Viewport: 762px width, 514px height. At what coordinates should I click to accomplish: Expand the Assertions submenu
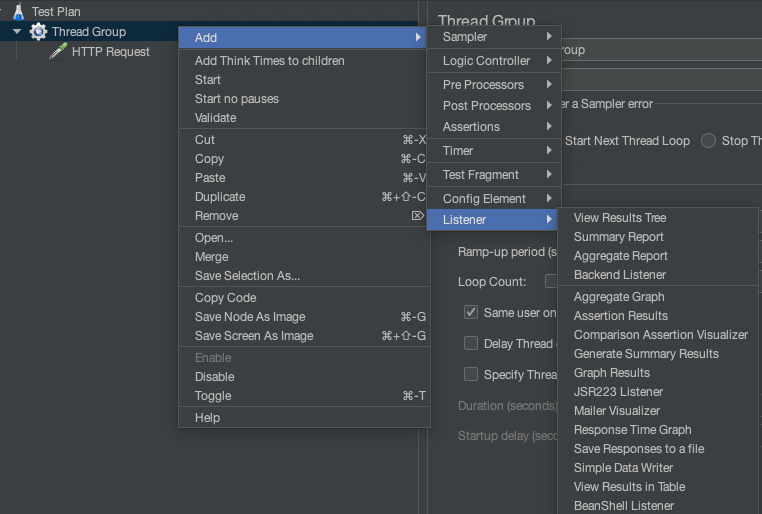[494, 127]
